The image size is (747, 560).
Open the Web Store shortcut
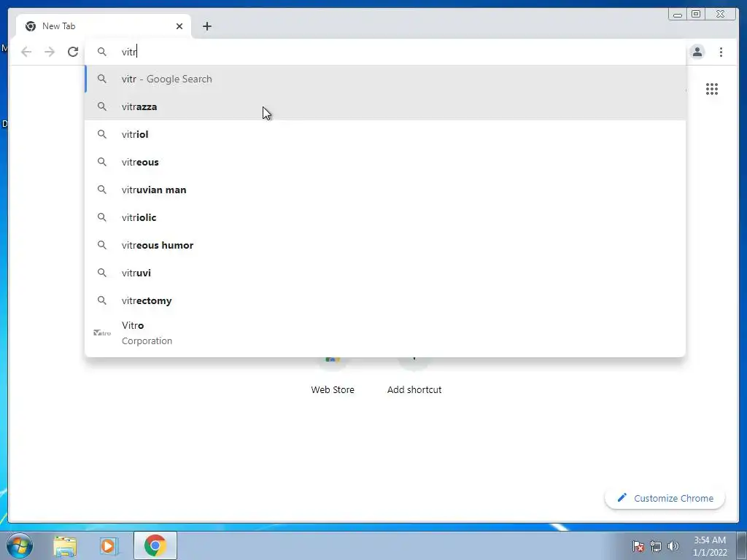click(x=333, y=376)
